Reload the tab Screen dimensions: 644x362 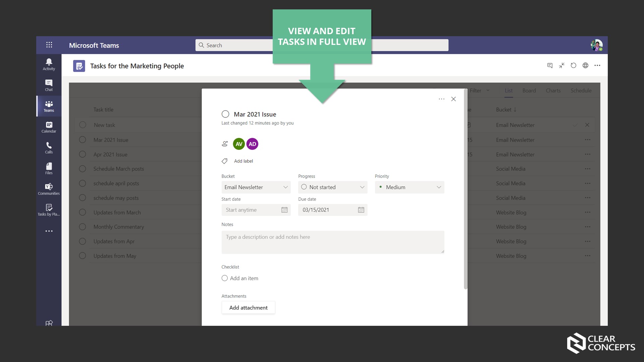tap(574, 65)
